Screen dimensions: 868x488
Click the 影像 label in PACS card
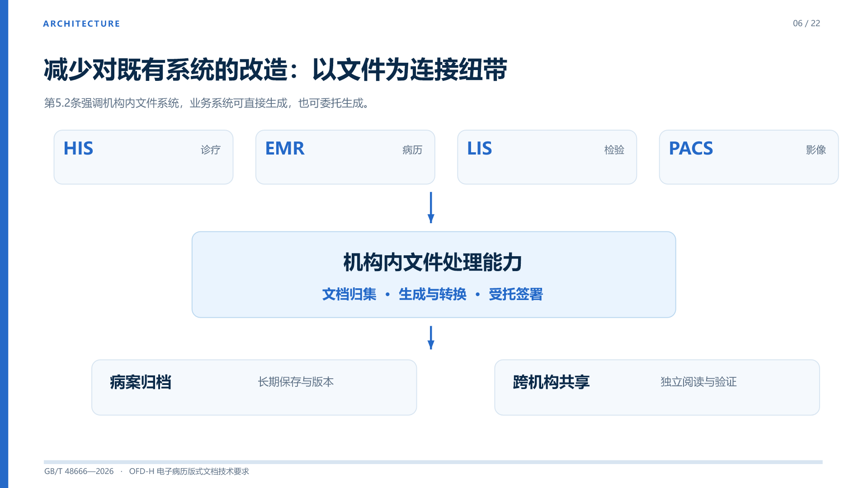click(816, 150)
